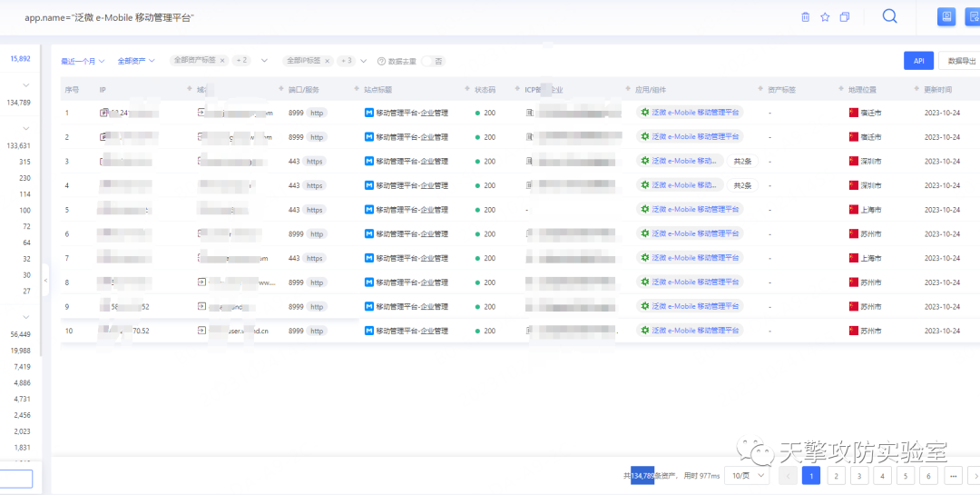Click the China flag icon in row 5
The width and height of the screenshot is (980, 495).
[854, 210]
